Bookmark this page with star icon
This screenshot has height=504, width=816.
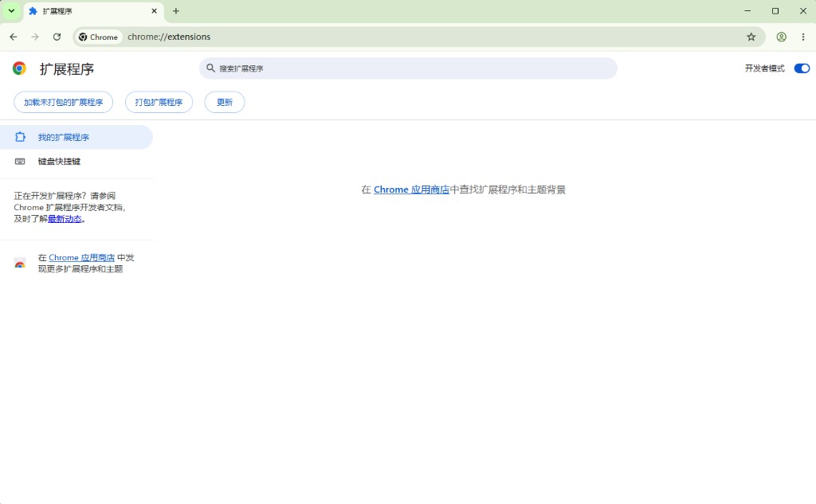pyautogui.click(x=751, y=37)
